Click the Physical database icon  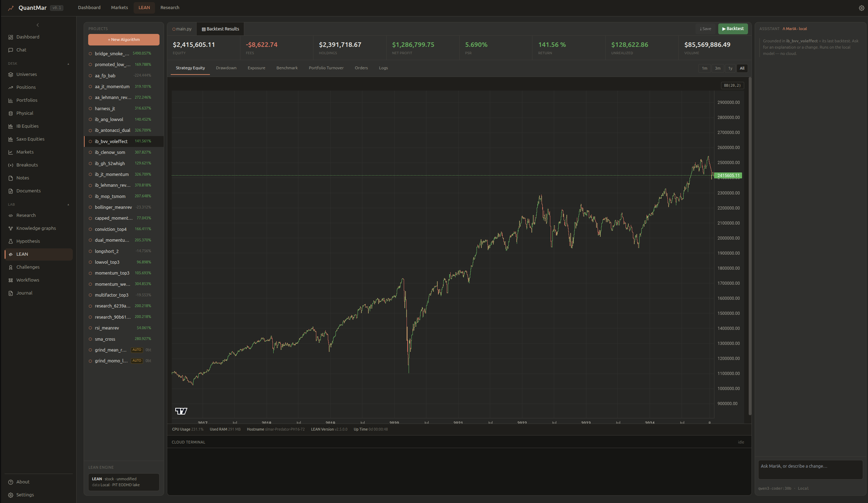(x=10, y=113)
